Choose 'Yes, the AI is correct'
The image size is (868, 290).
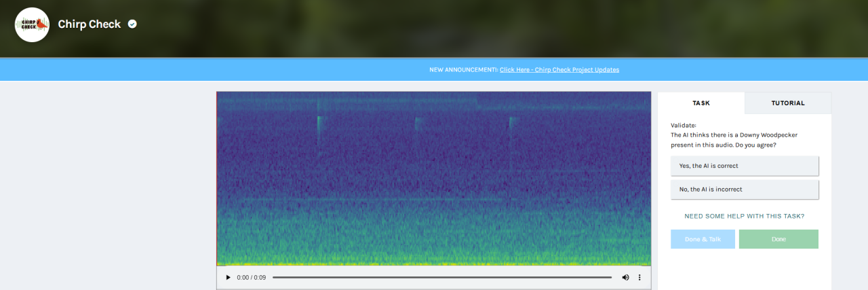point(745,166)
